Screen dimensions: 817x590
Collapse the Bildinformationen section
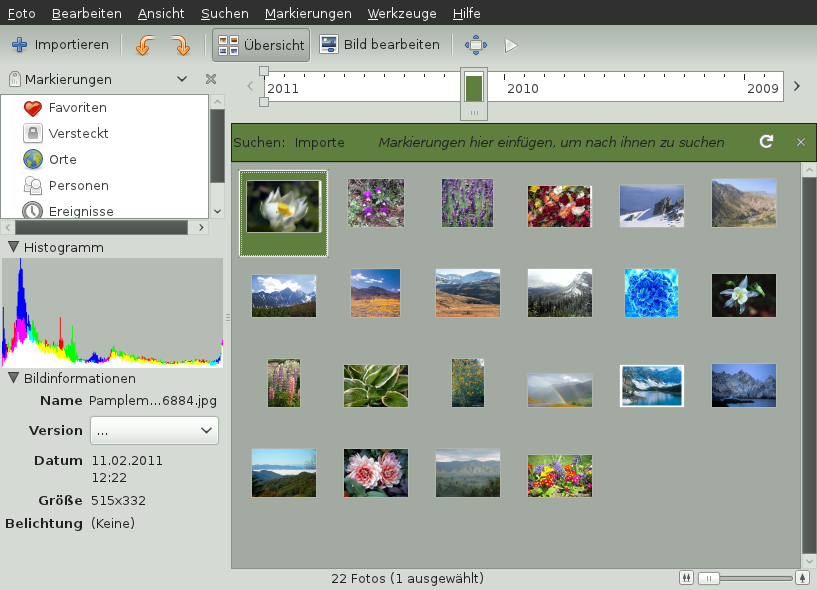tap(13, 379)
